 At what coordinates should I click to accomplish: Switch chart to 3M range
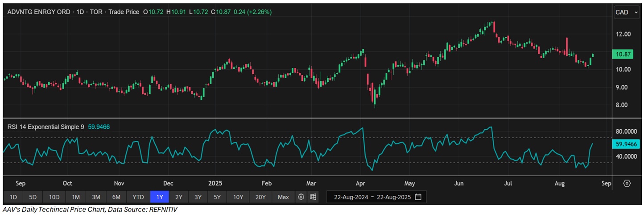click(96, 197)
